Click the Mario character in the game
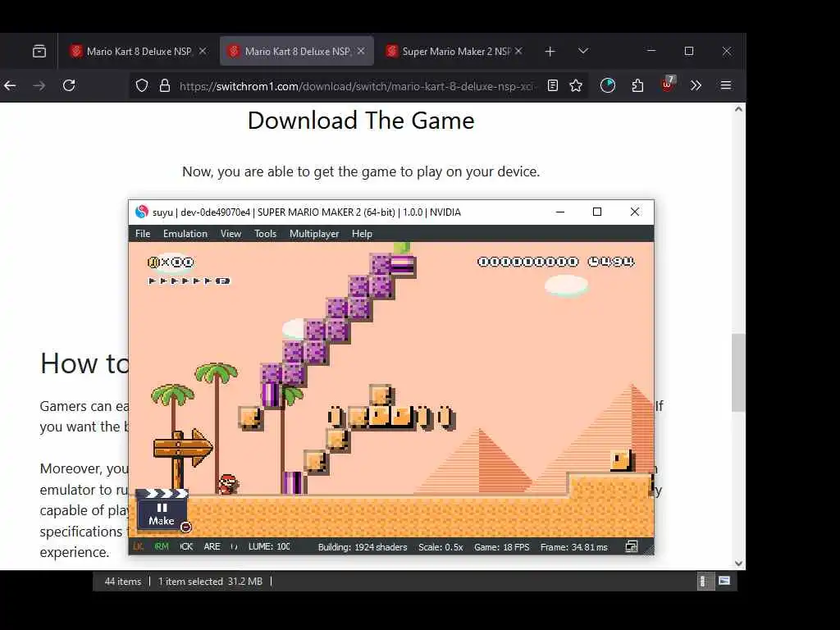 click(228, 484)
